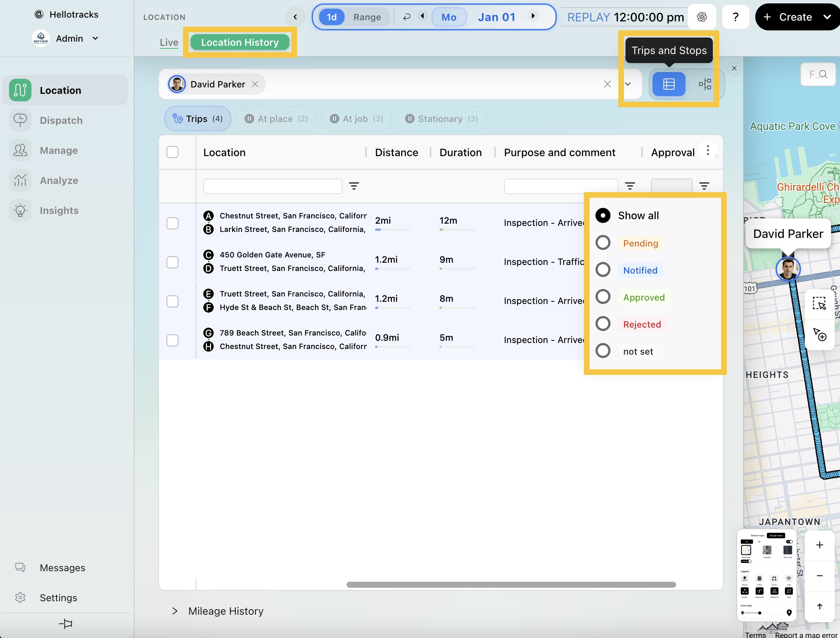Select the Pending approval radio option

coord(603,243)
